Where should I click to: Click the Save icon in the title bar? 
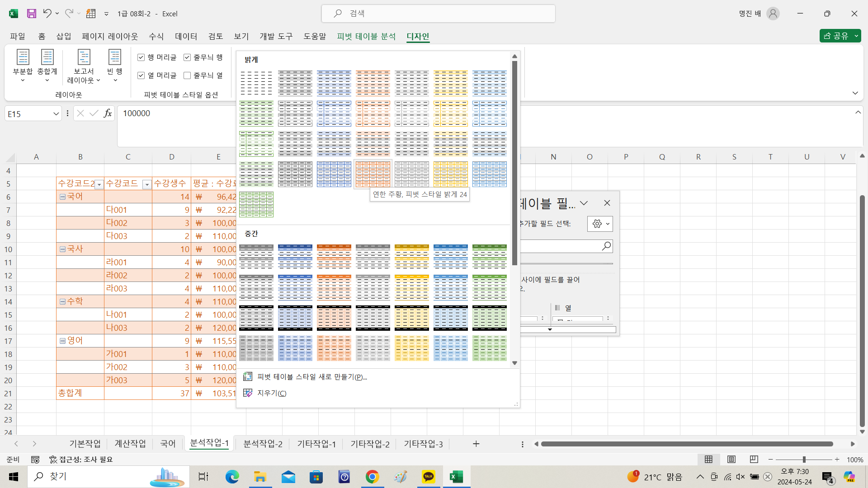coord(31,14)
